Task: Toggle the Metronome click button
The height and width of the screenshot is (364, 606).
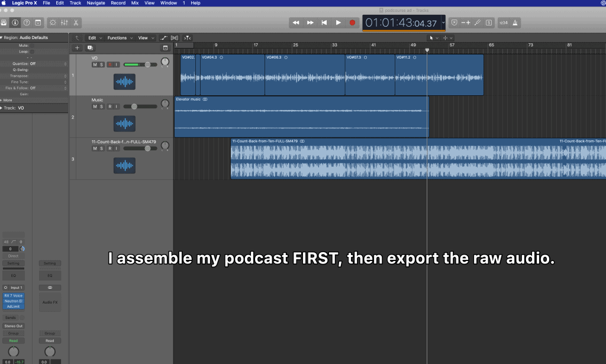Action: [x=515, y=23]
